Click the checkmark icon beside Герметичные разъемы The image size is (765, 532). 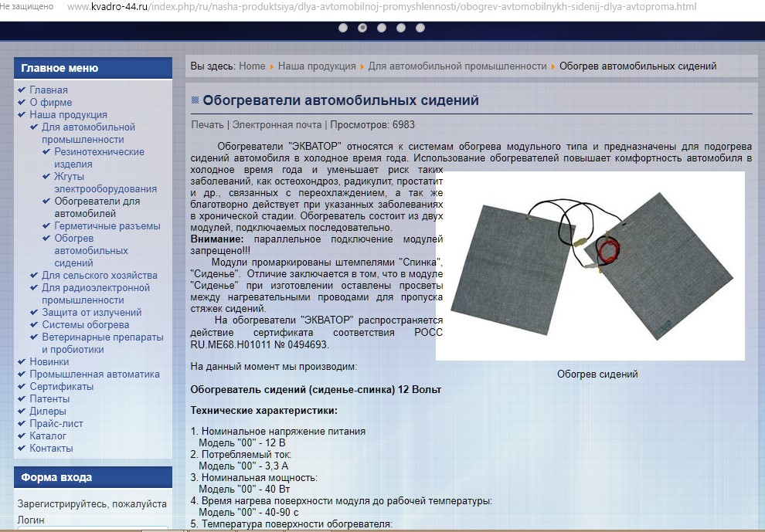(x=46, y=225)
